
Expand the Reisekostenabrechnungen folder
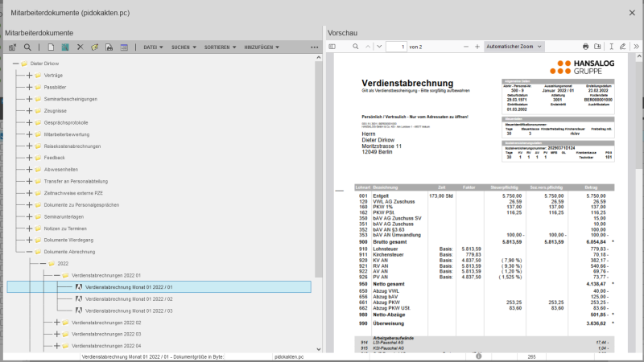(29, 146)
